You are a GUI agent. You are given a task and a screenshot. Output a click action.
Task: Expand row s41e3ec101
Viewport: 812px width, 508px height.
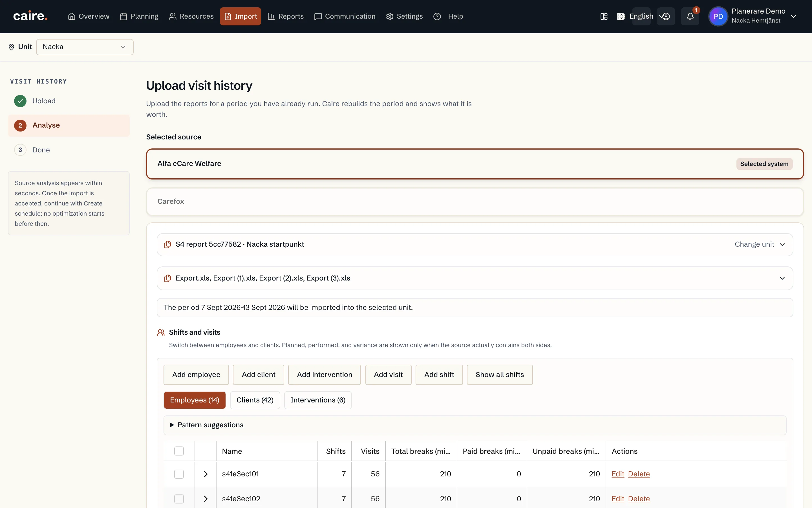click(x=206, y=474)
